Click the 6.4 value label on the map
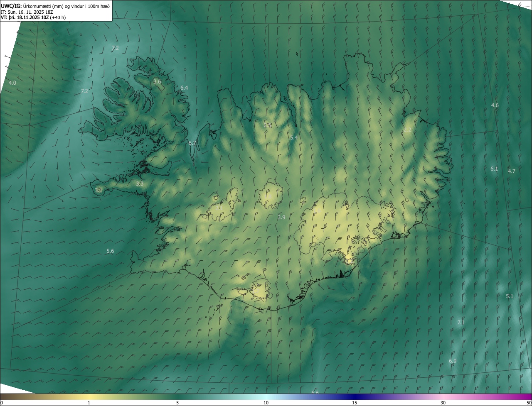 tap(184, 88)
